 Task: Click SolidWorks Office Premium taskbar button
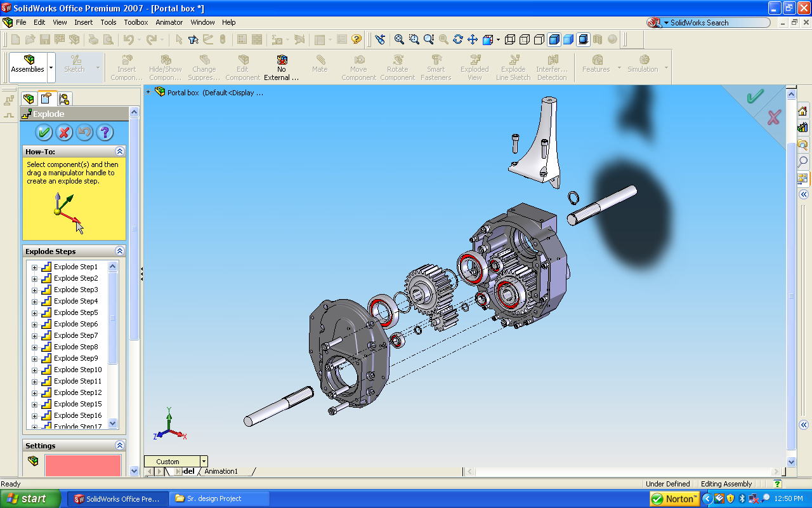(118, 498)
